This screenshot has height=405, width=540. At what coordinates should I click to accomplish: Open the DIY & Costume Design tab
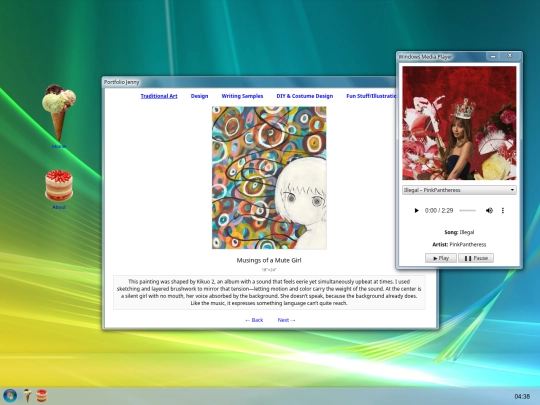tap(305, 96)
